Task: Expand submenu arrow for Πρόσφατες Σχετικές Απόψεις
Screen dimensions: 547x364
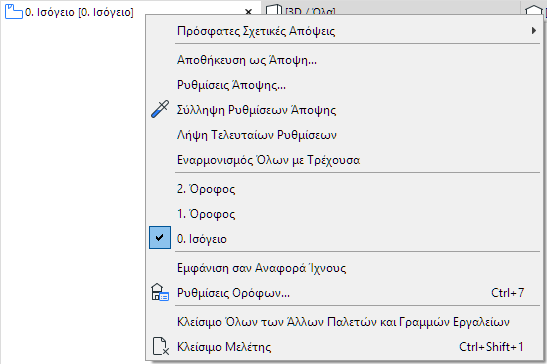Action: (533, 31)
